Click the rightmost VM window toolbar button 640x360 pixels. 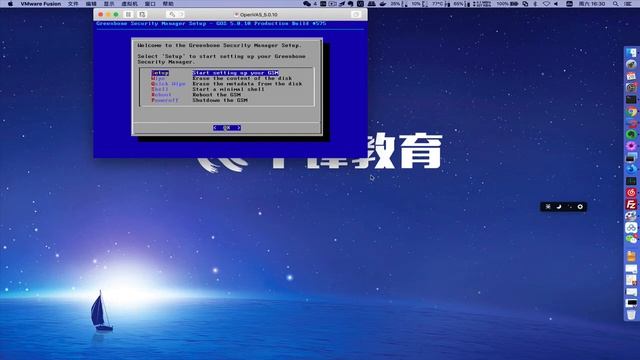[356, 14]
